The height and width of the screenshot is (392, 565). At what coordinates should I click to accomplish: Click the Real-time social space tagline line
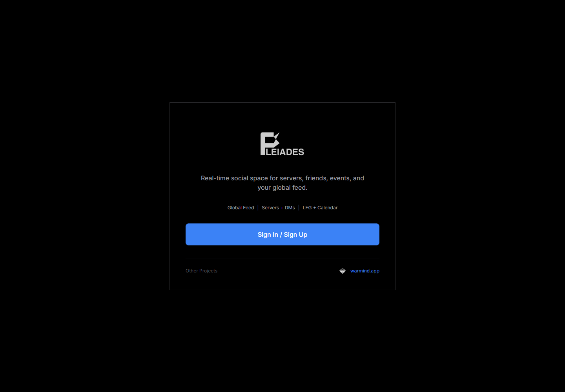tap(282, 178)
